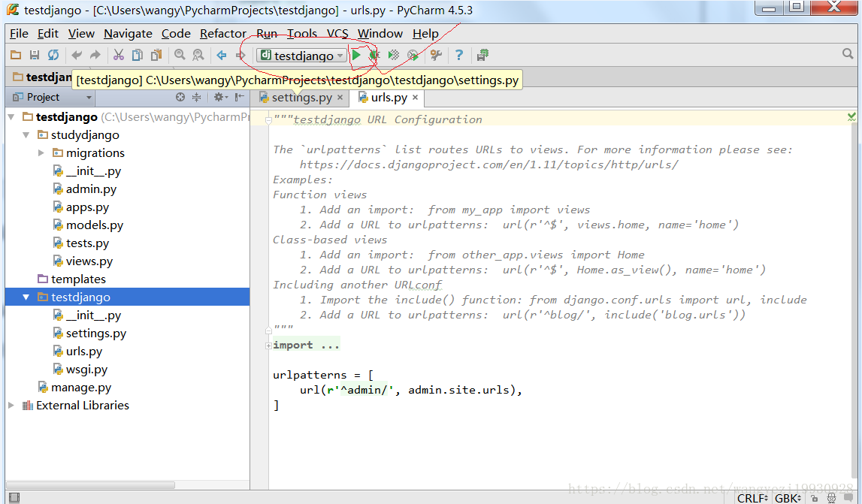Click the Hector inspector icon in status bar
The image size is (862, 504).
click(831, 499)
